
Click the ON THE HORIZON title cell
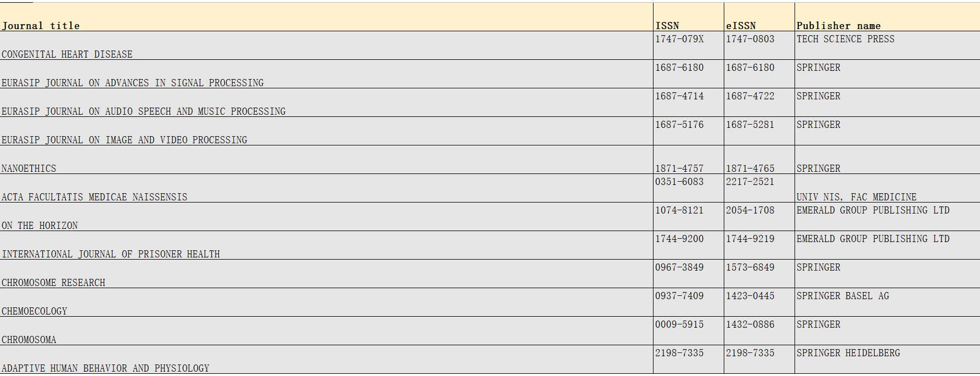(326, 217)
